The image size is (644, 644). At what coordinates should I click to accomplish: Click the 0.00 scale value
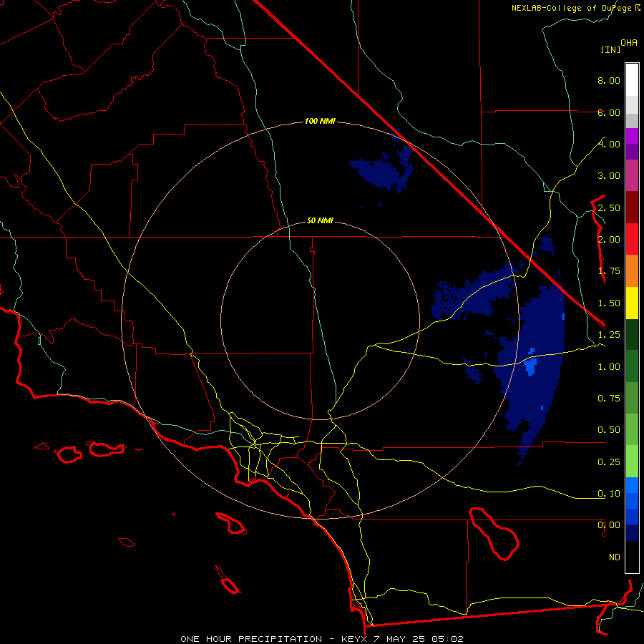pos(609,525)
